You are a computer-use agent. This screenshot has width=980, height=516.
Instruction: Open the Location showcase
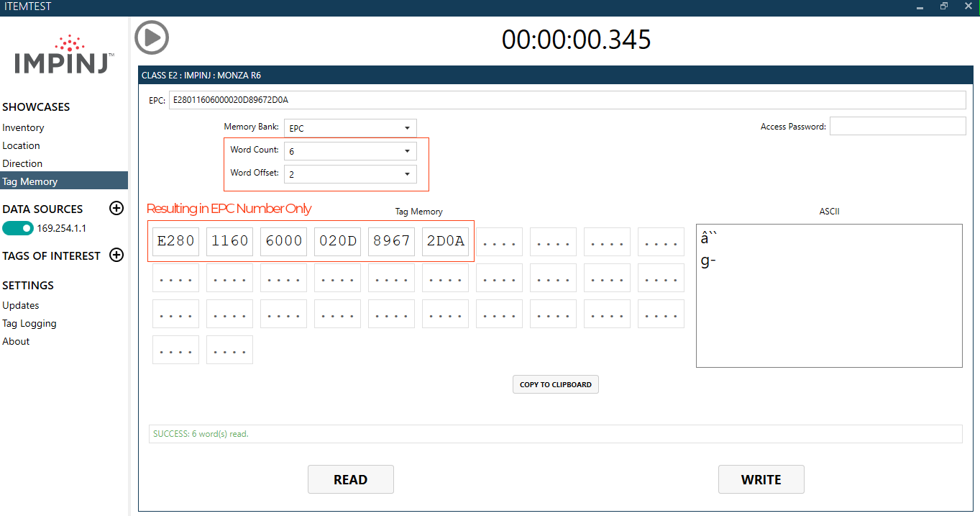click(22, 145)
